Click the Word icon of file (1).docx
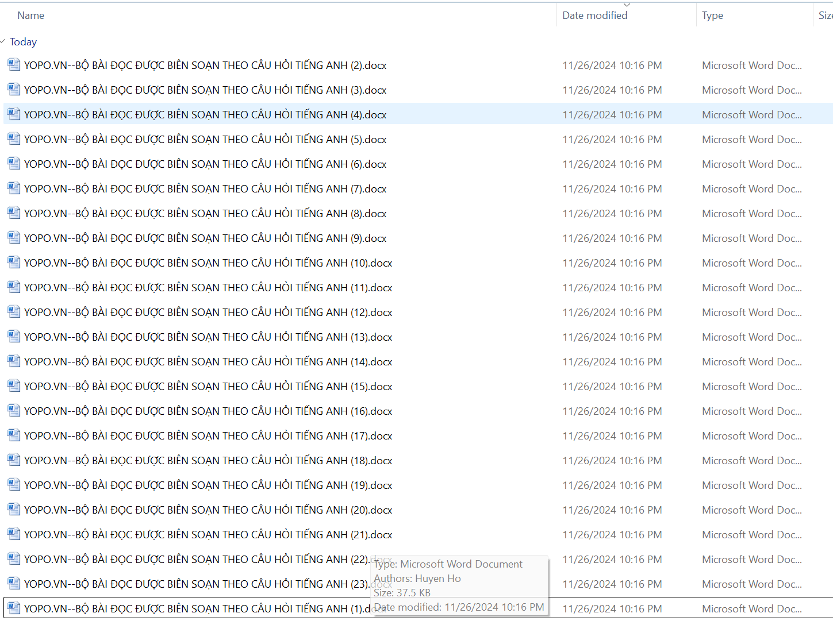This screenshot has width=833, height=644. point(14,608)
